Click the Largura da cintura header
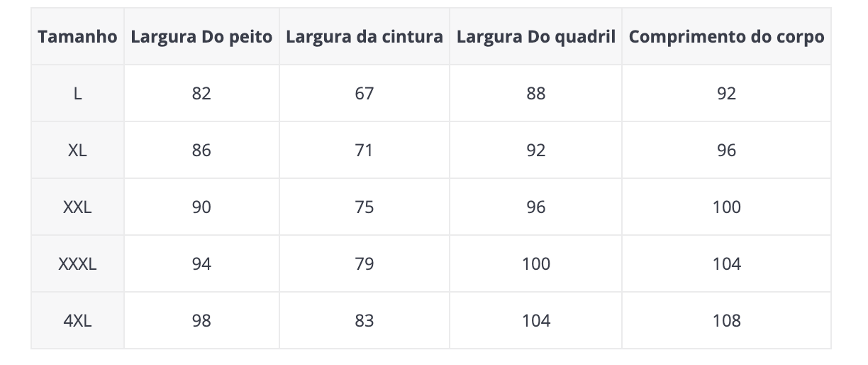 (x=365, y=37)
